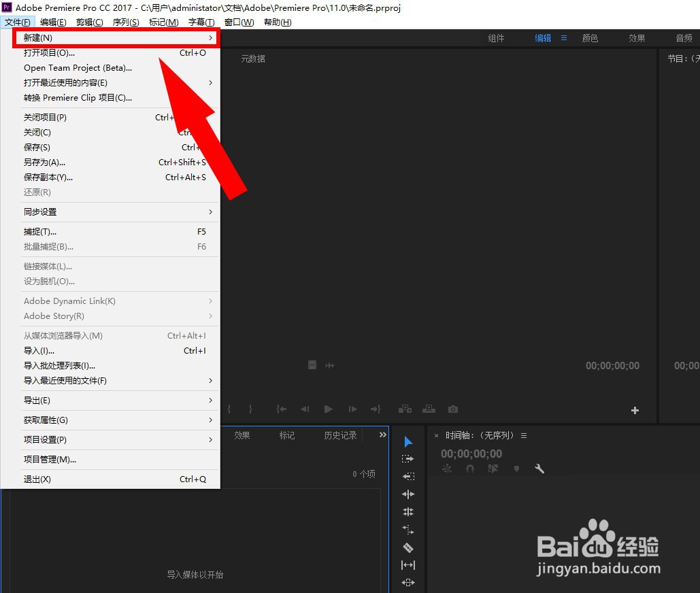Click Export Frame camera icon
The image size is (700, 593).
453,409
